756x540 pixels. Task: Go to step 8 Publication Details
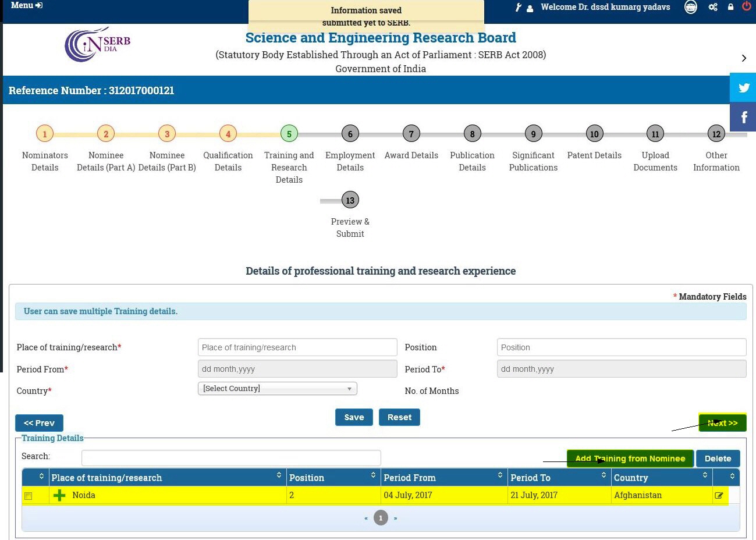[473, 134]
